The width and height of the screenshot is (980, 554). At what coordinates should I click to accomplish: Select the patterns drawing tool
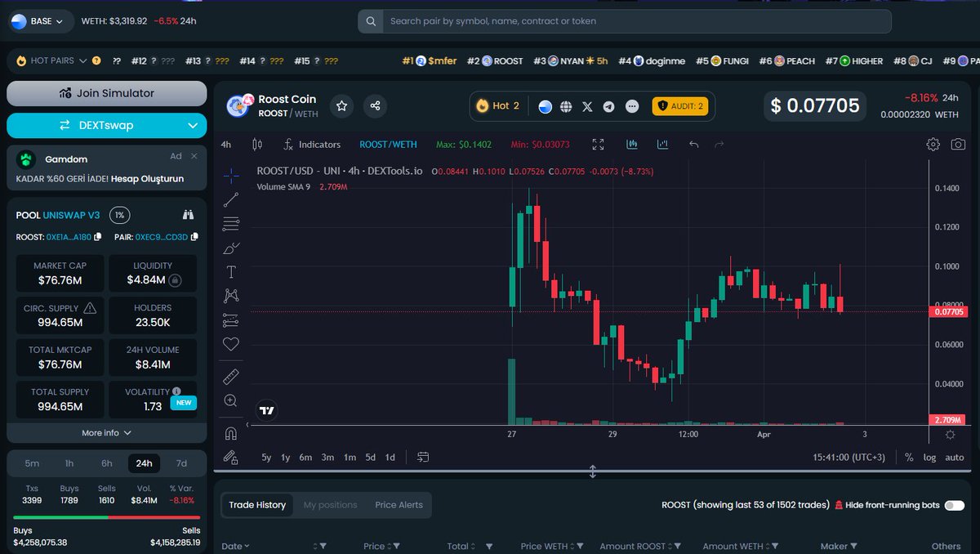click(231, 296)
